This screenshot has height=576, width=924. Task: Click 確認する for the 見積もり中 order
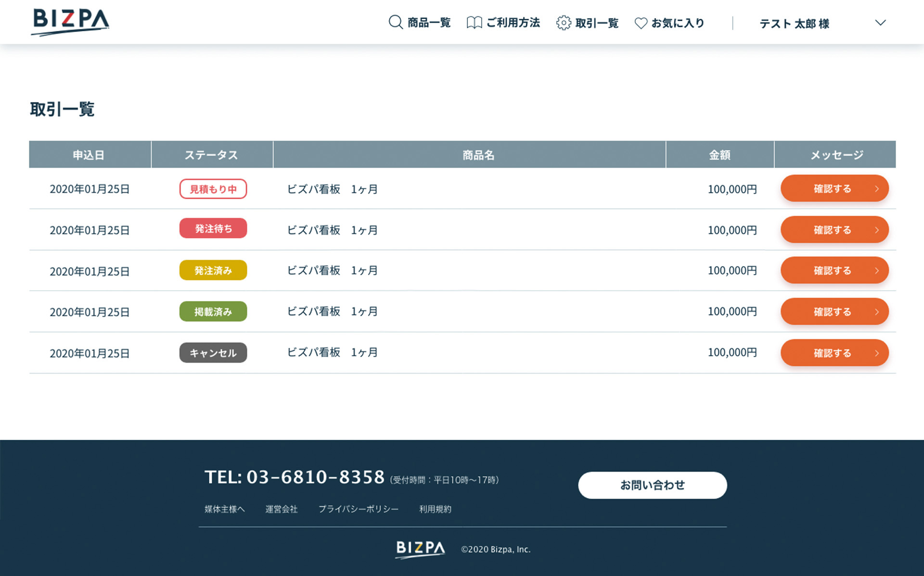(834, 189)
